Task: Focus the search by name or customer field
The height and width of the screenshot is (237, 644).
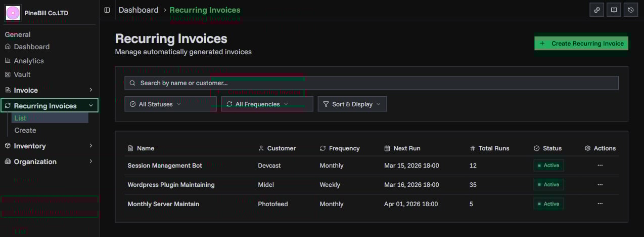Action: [372, 83]
